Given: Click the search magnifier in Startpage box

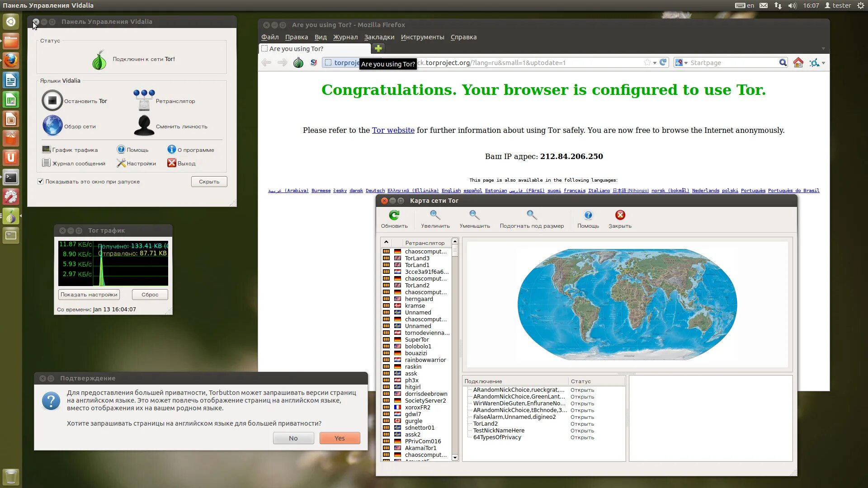Looking at the screenshot, I should coord(783,63).
